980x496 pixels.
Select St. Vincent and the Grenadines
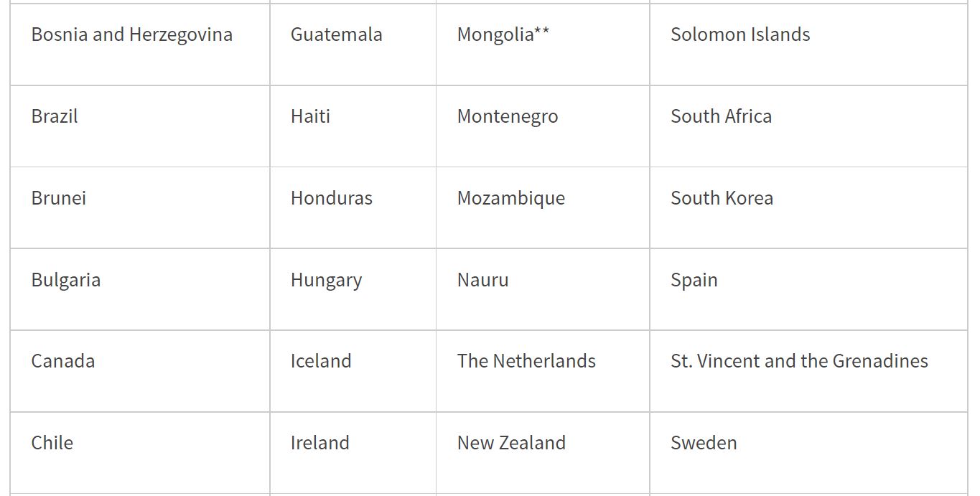click(x=799, y=361)
